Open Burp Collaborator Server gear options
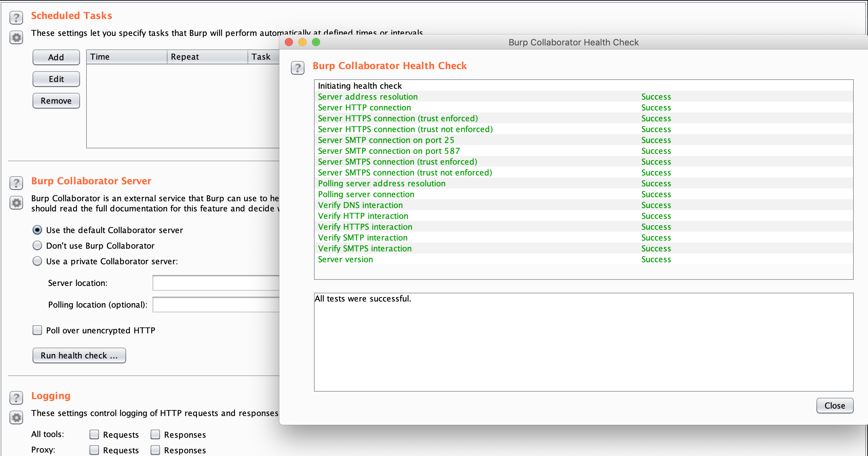 click(x=16, y=203)
